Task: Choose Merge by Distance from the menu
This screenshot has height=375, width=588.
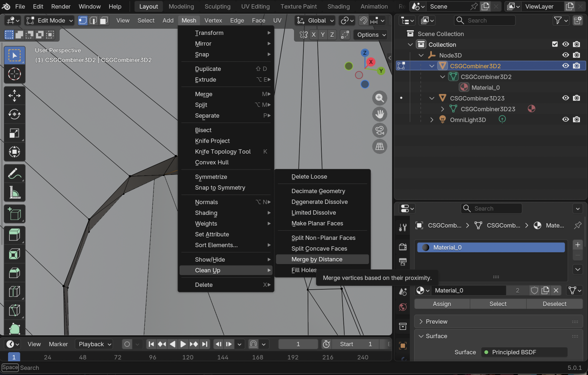Action: 317,259
